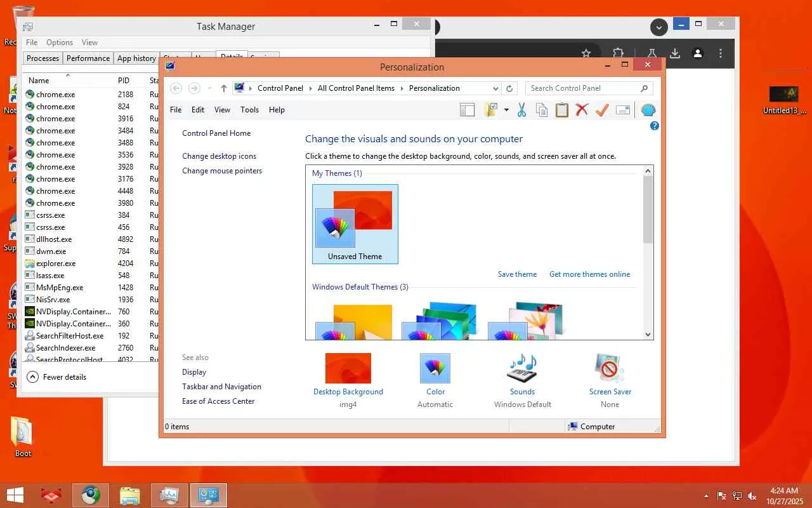Open the Display link under See also
This screenshot has height=508, width=812.
pos(194,372)
